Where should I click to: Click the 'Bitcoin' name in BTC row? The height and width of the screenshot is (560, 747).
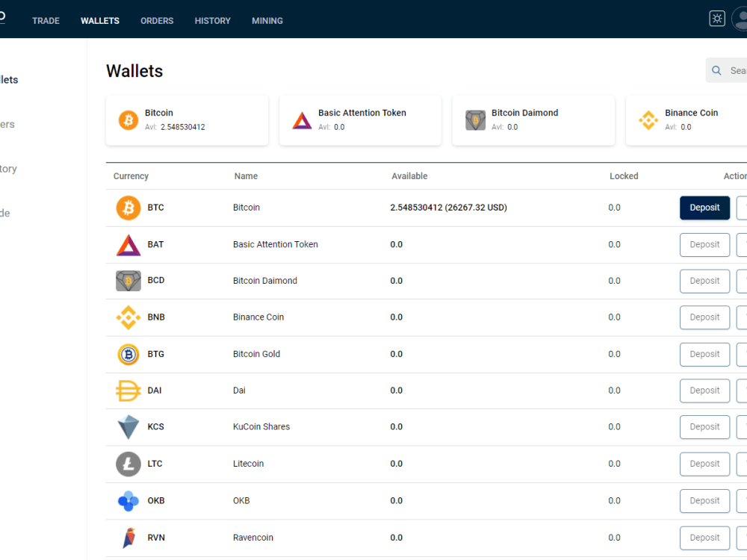247,208
